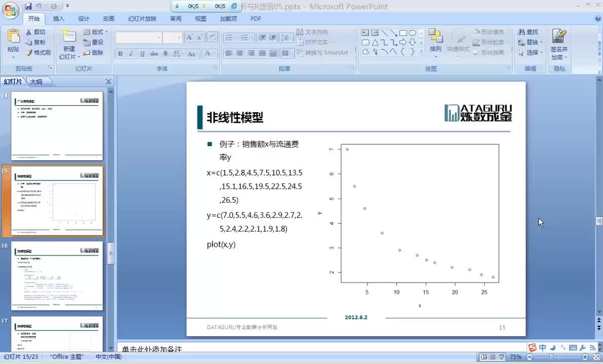Select the rectangle shape
603x364 pixels.
(x=403, y=33)
